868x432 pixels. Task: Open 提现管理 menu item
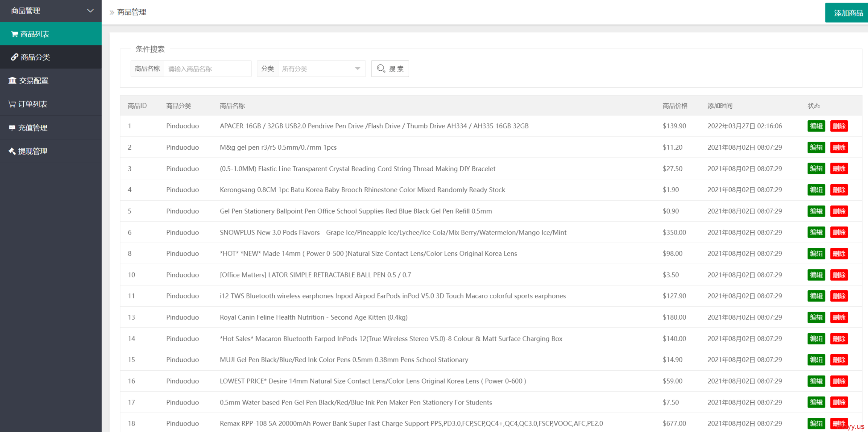point(51,151)
